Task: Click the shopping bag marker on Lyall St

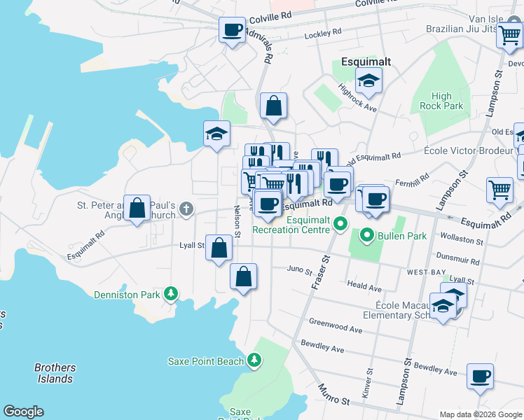Action: coord(219,248)
